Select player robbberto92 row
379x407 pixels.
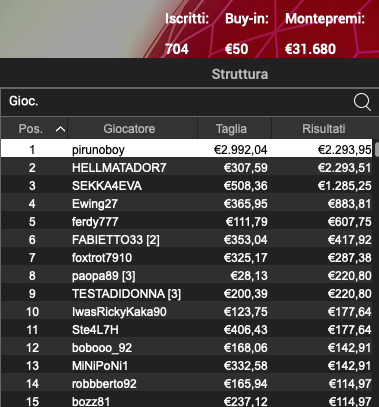(187, 383)
